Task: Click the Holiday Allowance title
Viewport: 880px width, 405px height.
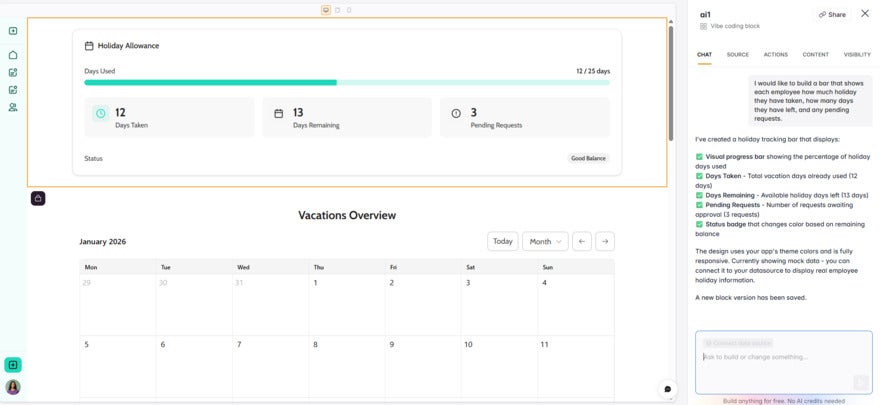Action: (129, 46)
